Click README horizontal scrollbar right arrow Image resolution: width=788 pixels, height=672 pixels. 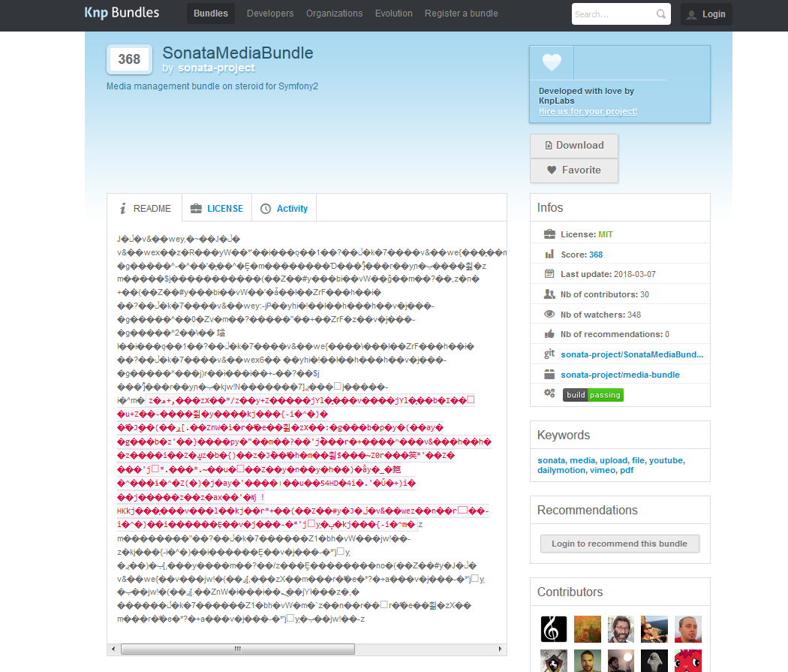(x=500, y=649)
